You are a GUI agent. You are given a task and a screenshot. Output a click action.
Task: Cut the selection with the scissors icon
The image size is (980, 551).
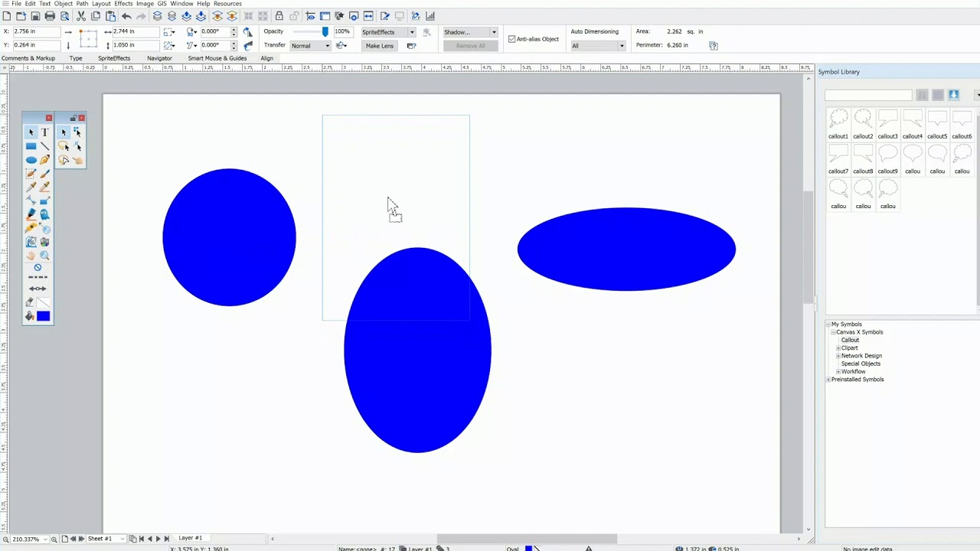(80, 15)
